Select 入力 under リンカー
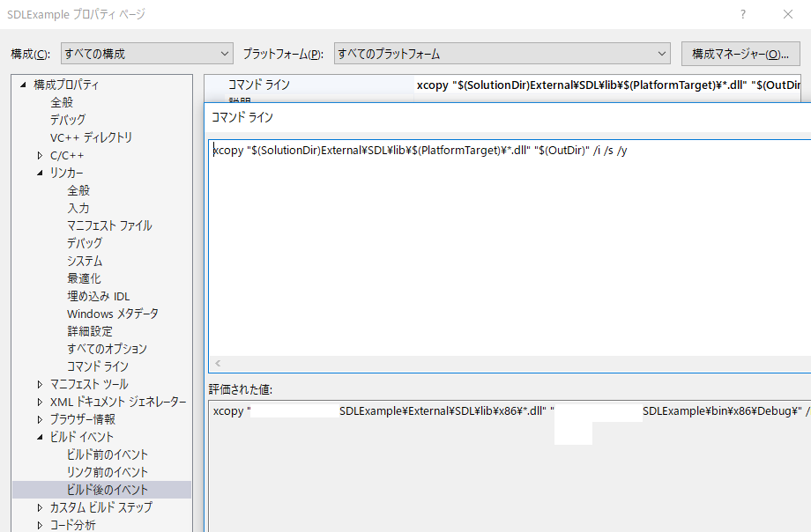This screenshot has height=532, width=811. coord(78,208)
